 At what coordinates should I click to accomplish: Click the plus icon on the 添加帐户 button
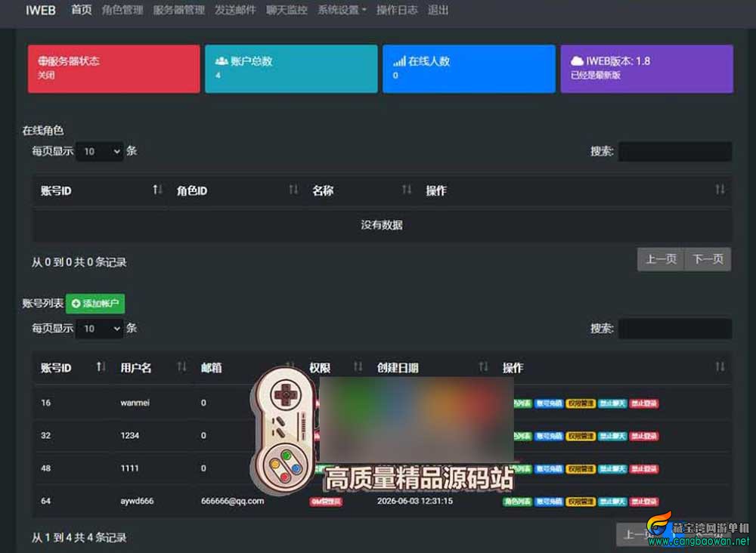pyautogui.click(x=76, y=304)
